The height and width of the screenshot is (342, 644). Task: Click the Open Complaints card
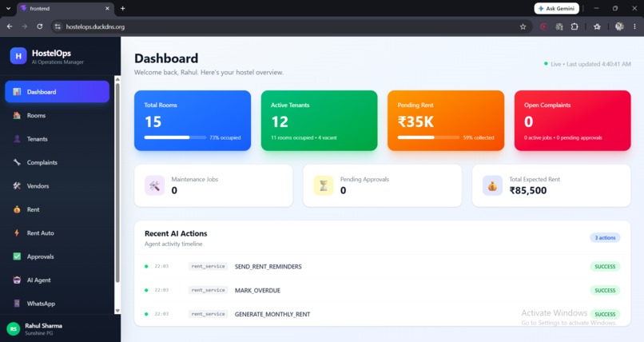tap(573, 121)
